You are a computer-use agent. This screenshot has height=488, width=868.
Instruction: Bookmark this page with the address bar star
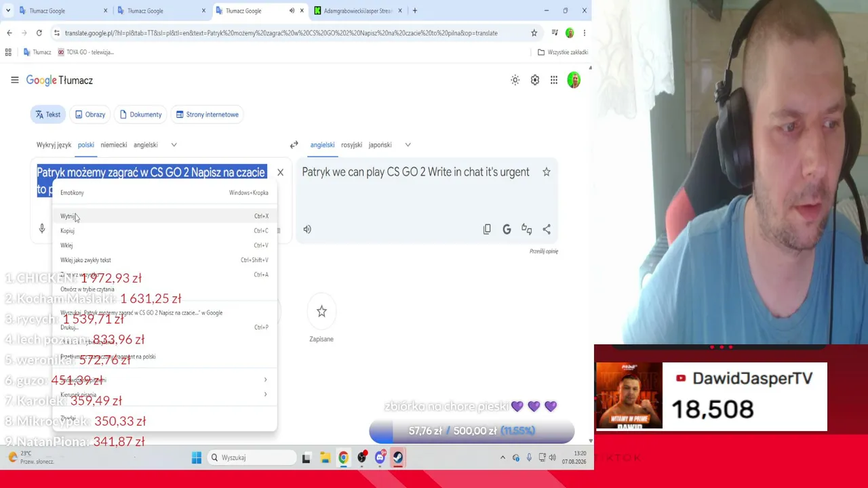tap(534, 33)
